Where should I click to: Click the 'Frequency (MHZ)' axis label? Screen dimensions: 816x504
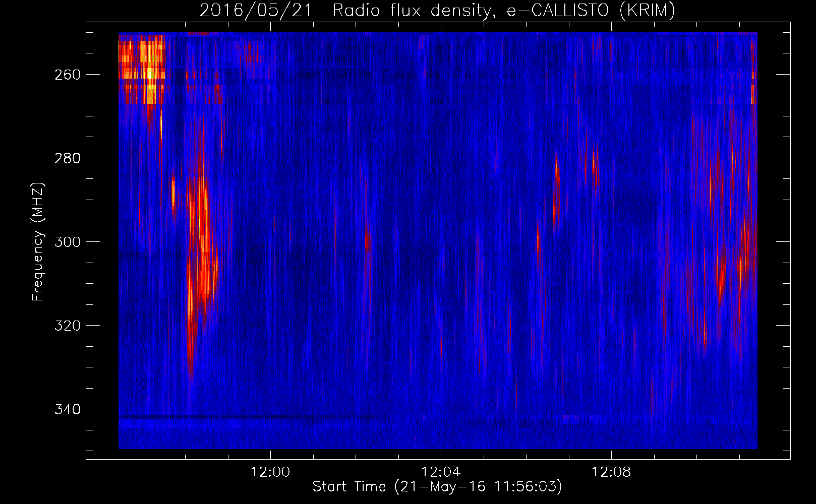click(x=37, y=241)
